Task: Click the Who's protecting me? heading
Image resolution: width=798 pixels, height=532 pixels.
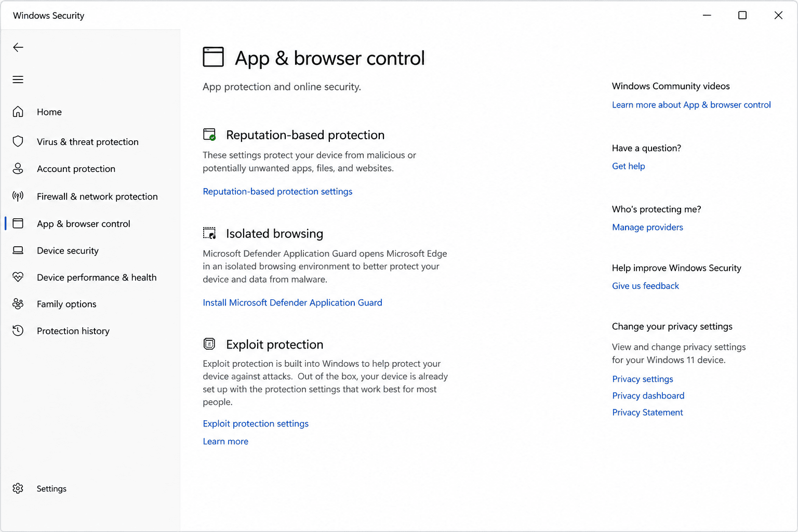Action: tap(657, 209)
